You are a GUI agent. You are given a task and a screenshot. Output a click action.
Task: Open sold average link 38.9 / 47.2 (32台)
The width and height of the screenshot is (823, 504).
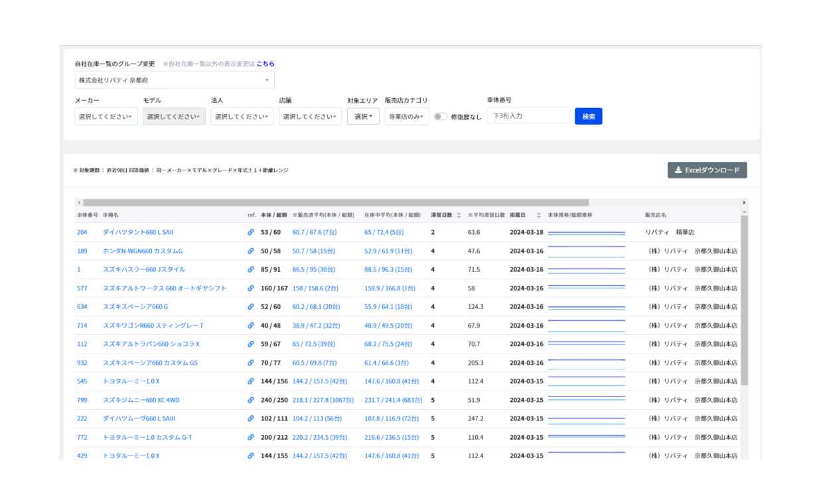(317, 326)
